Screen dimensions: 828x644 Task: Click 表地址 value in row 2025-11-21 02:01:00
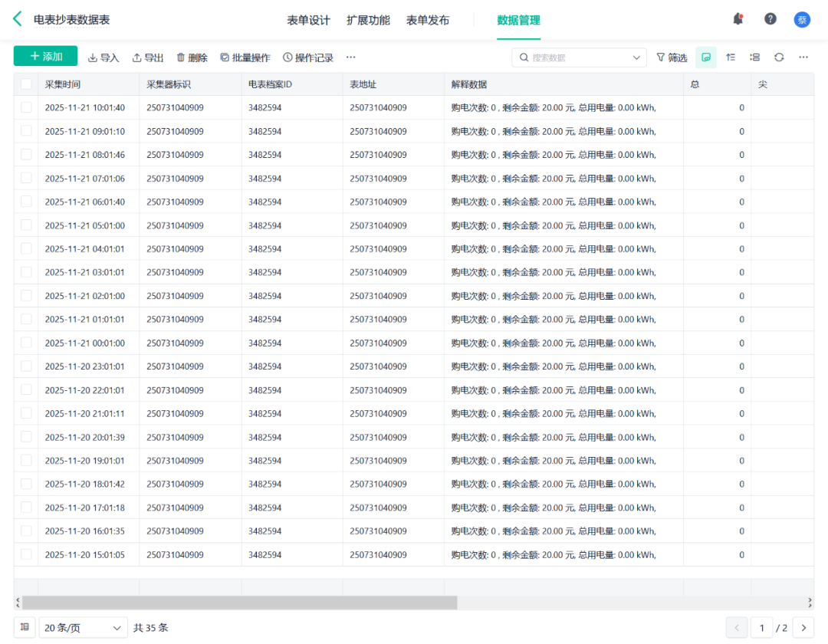(x=378, y=296)
